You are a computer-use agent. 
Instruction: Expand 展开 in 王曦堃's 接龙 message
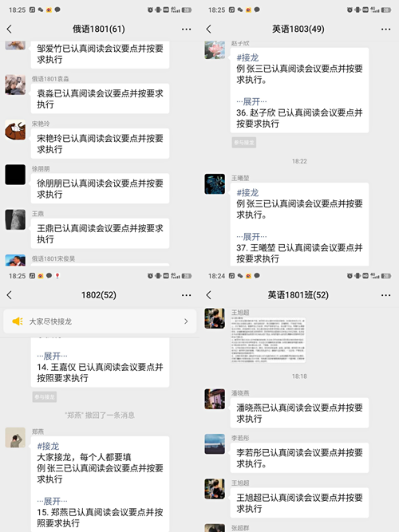[251, 236]
